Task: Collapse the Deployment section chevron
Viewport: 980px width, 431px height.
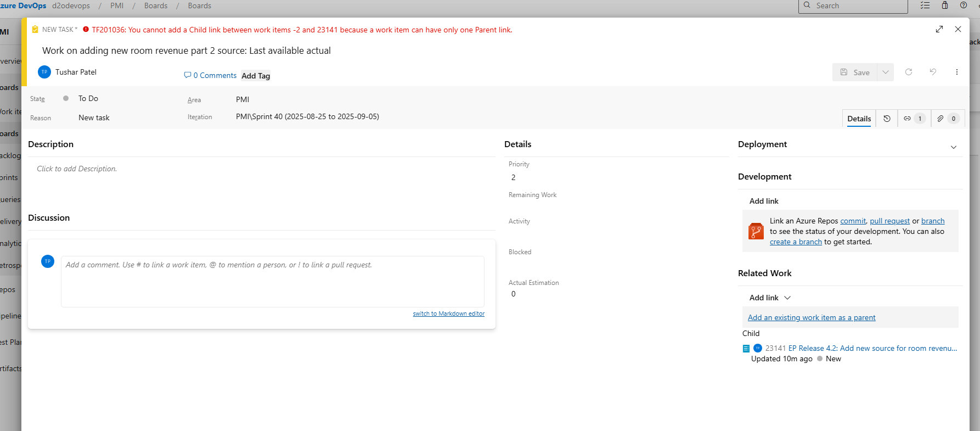Action: [954, 147]
